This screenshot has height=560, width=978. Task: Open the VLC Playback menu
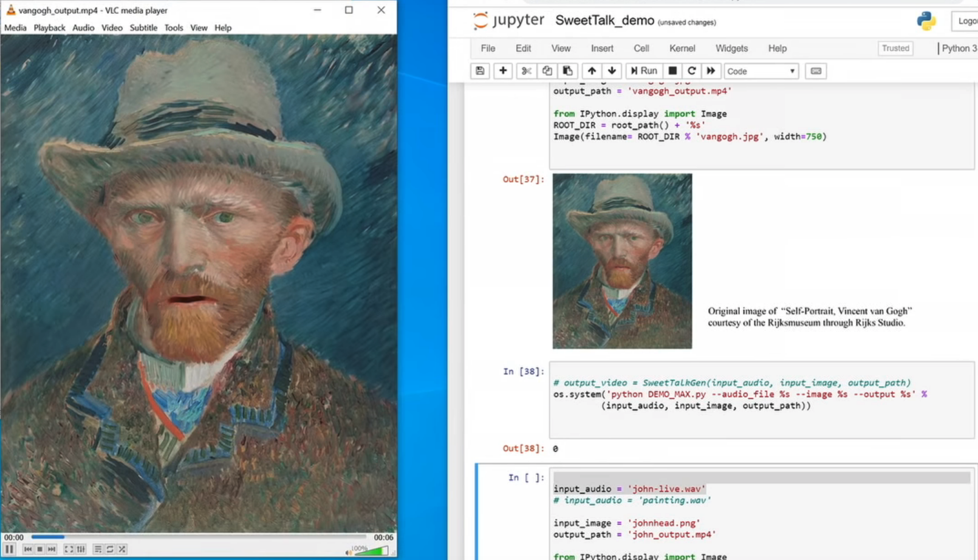(49, 28)
